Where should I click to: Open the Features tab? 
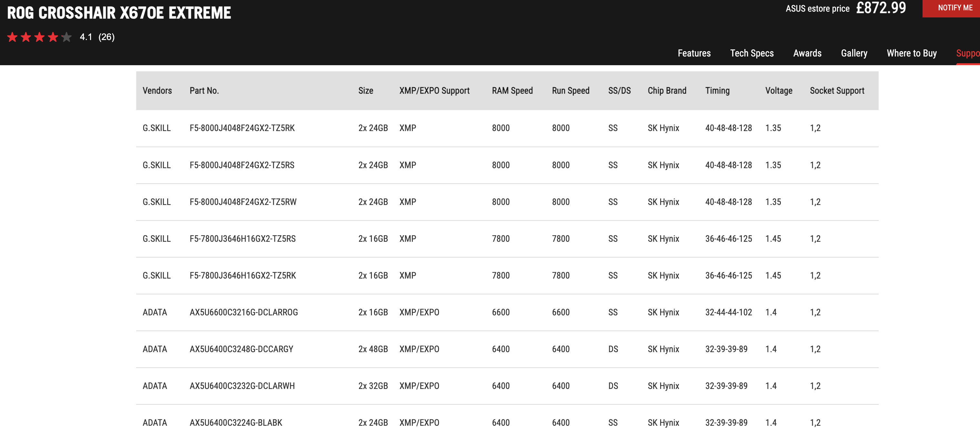point(694,53)
